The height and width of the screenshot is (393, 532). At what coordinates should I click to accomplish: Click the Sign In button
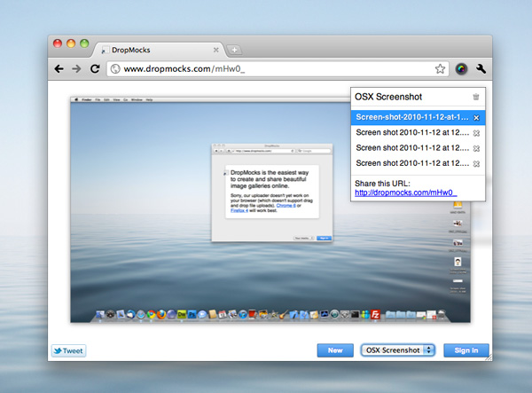pos(466,350)
